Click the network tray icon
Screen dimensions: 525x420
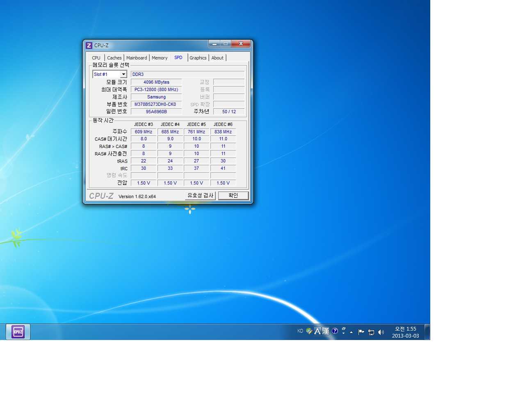pos(371,332)
